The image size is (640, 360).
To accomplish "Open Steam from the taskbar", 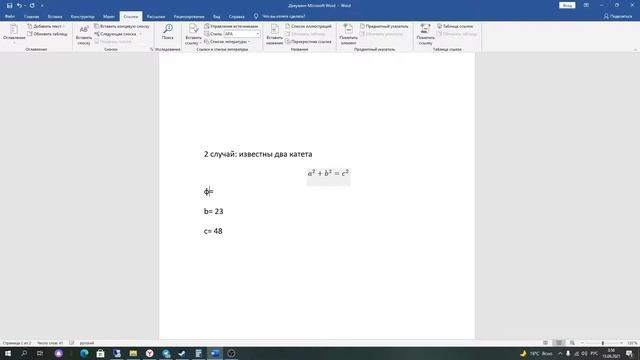I will point(182,353).
